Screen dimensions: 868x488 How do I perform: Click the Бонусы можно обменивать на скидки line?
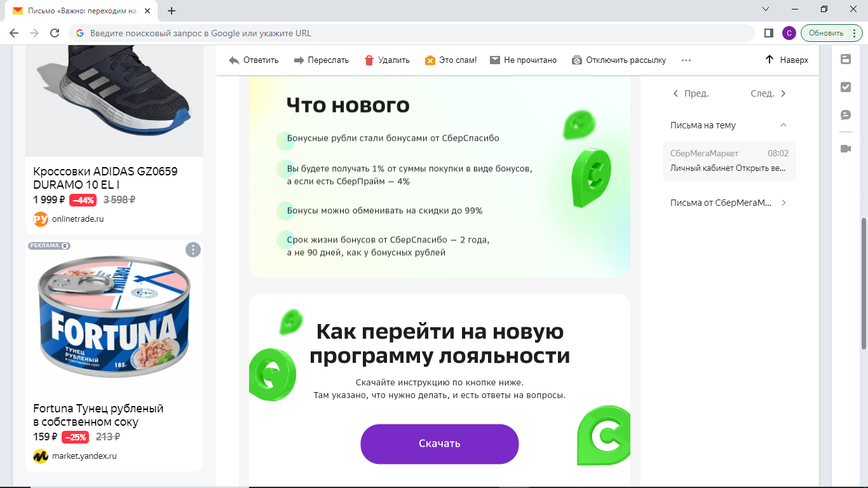385,210
